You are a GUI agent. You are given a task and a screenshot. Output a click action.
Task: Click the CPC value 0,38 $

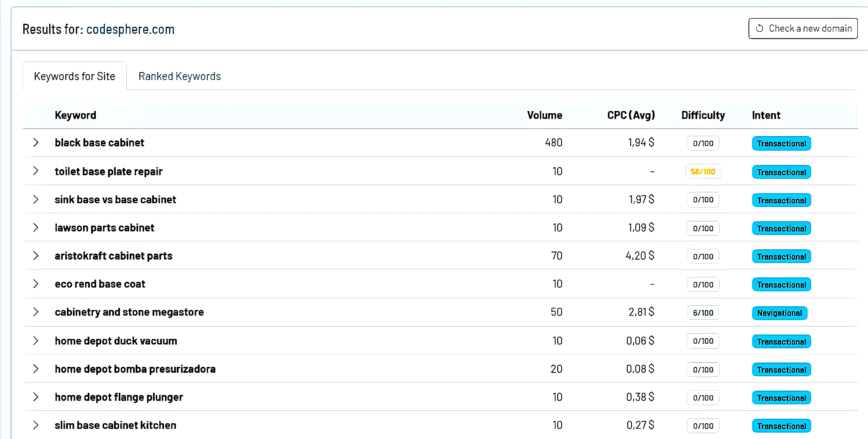pos(640,397)
